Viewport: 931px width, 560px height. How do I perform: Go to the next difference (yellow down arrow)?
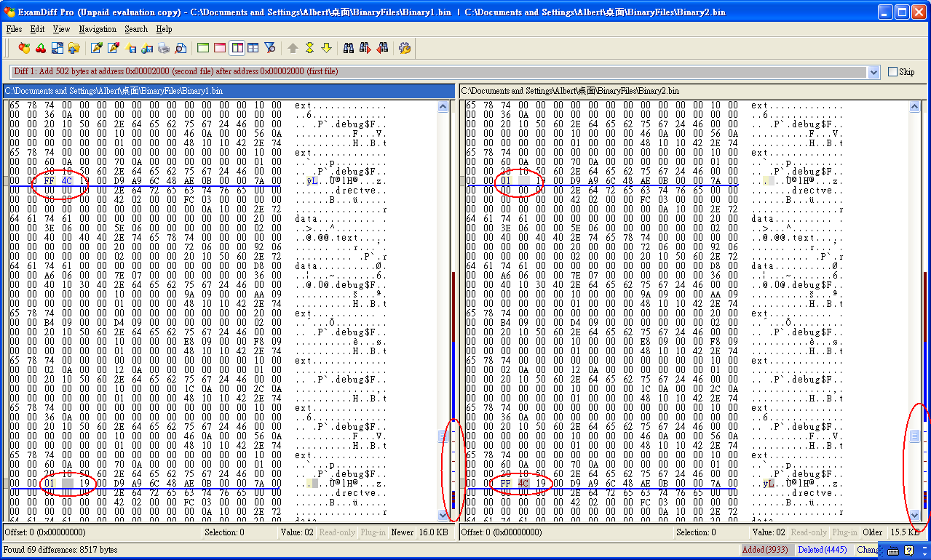point(326,48)
